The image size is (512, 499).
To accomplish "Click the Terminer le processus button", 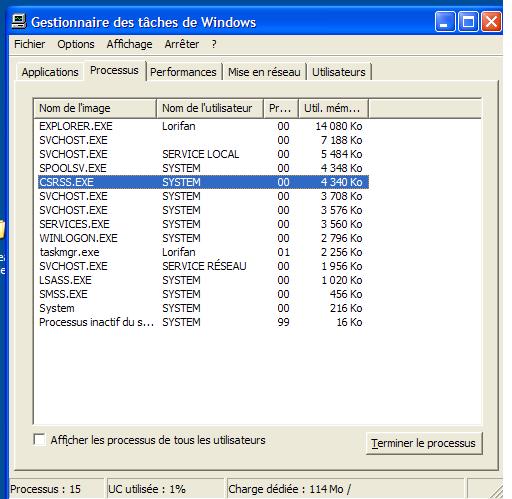I will click(424, 443).
